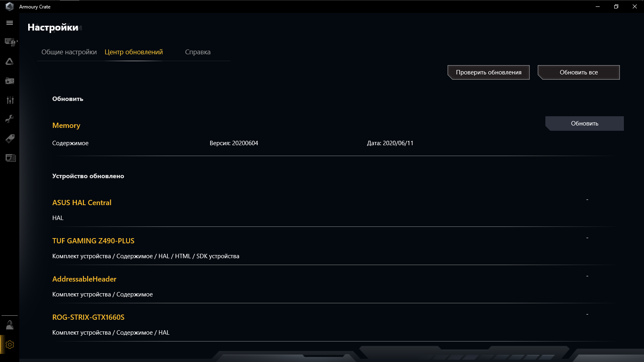Screen dimensions: 644x362
Task: Open the Справка tab
Action: click(198, 52)
